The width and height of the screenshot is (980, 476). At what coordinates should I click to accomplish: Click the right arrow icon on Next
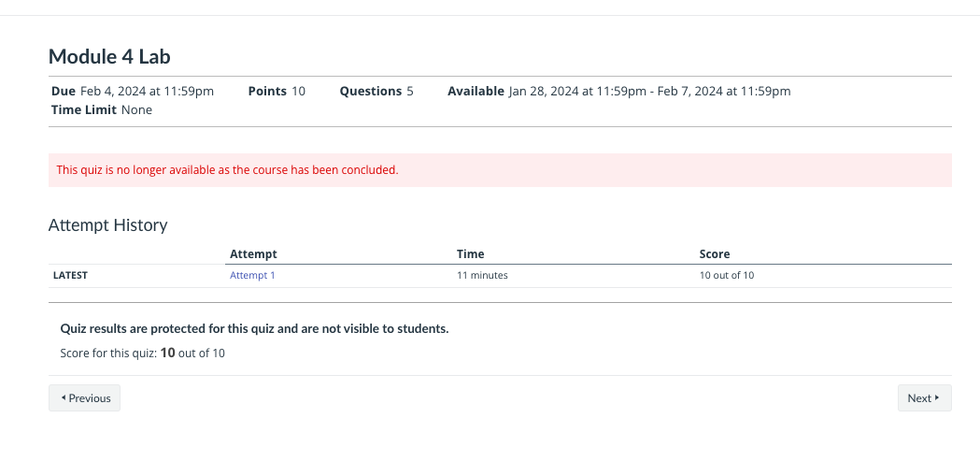tap(937, 397)
